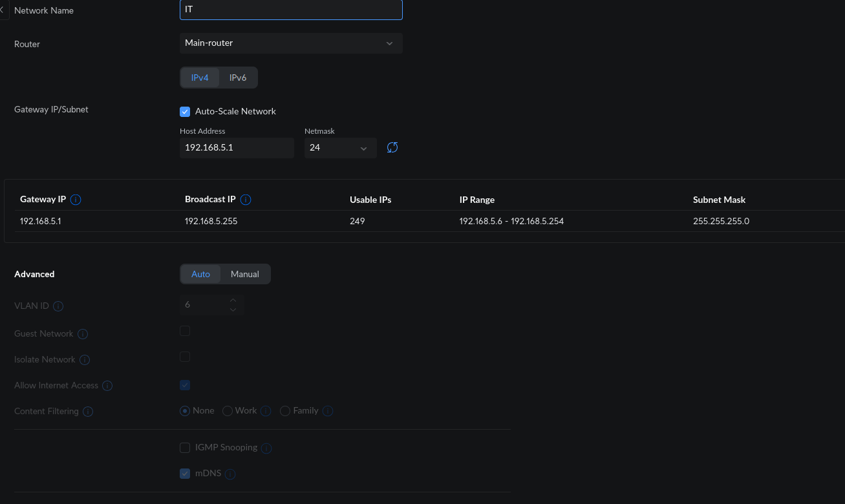Click the Allow Internet Access info icon
Screen dimensions: 845x504
click(x=107, y=386)
